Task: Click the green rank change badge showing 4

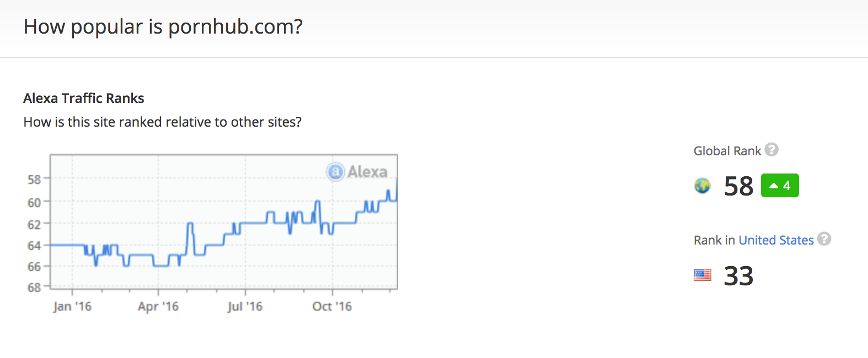Action: coord(780,186)
